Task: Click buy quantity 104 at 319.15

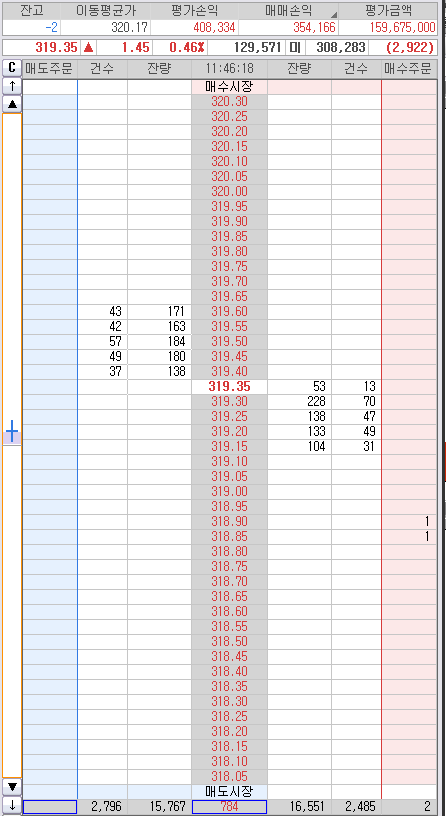Action: click(x=299, y=447)
